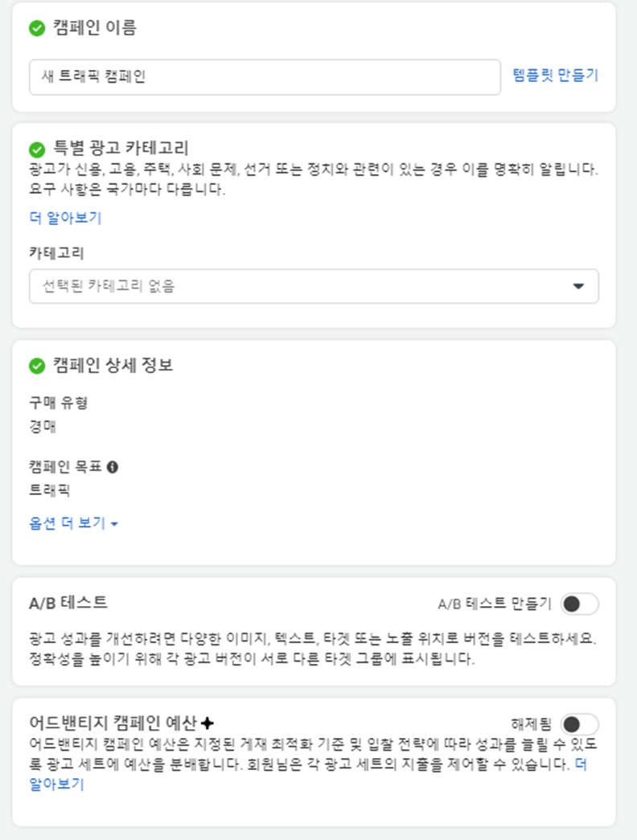Click the 캠페인 상세 정보 heading
637x840 pixels.
[113, 366]
